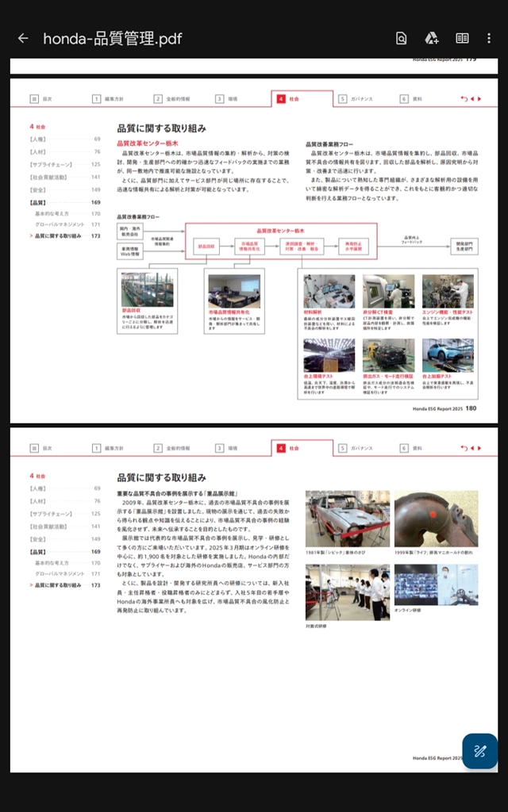Open the find-in-document search icon
The width and height of the screenshot is (508, 812).
401,38
